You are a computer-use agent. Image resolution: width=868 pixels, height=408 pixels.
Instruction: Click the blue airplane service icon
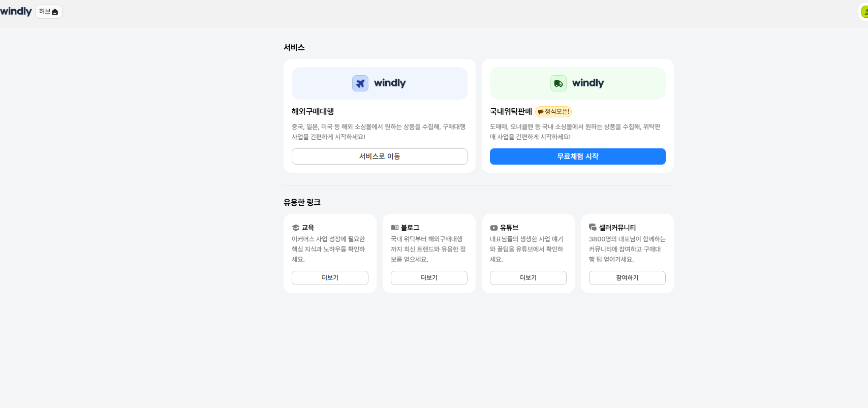point(360,83)
